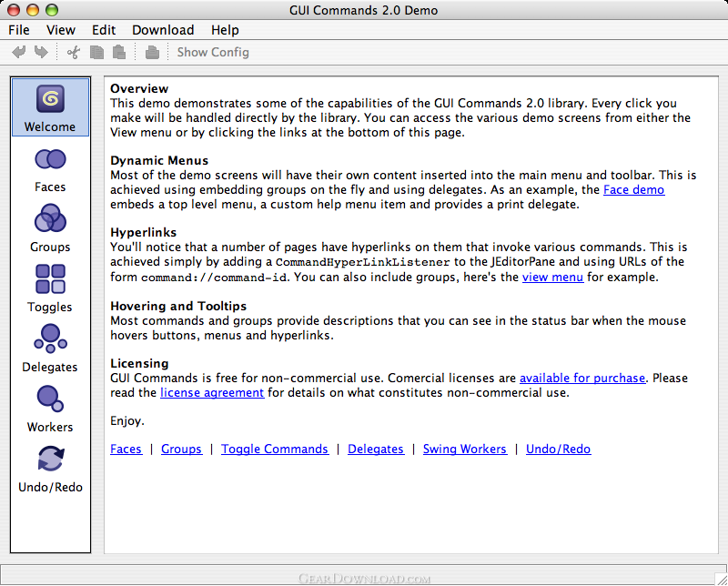Viewport: 728px width, 586px height.
Task: Click the "Hyperlinks" heading
Action: point(144,232)
